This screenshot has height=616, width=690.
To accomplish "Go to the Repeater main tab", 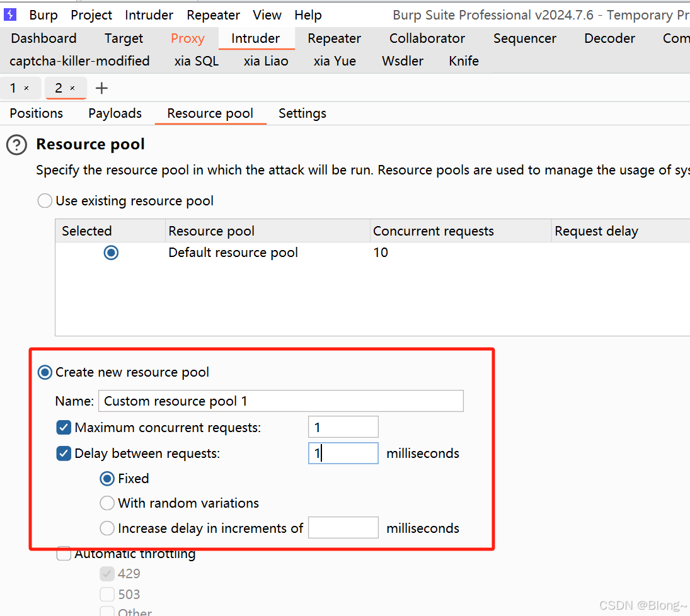I will pyautogui.click(x=334, y=38).
